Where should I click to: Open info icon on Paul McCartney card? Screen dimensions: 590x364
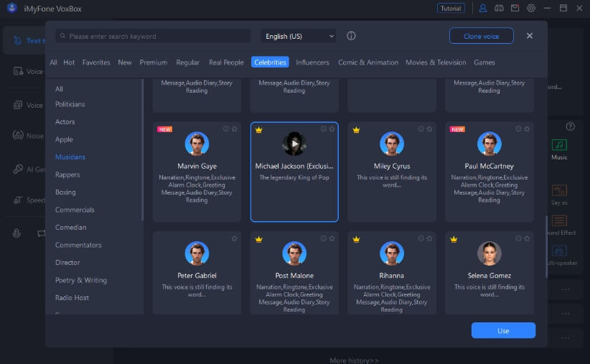tap(518, 129)
